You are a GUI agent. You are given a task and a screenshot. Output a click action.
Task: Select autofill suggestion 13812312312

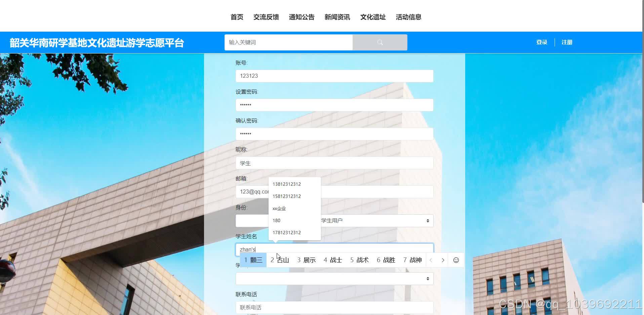tap(295, 184)
